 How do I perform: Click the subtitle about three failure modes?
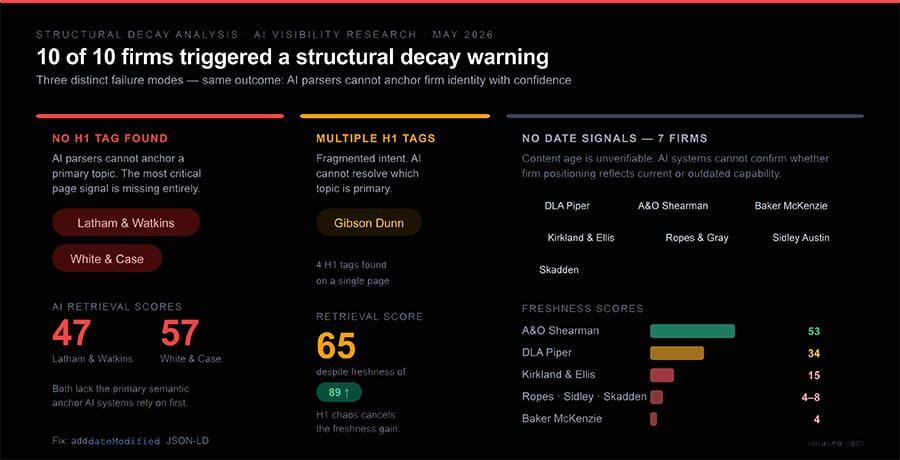click(x=304, y=80)
